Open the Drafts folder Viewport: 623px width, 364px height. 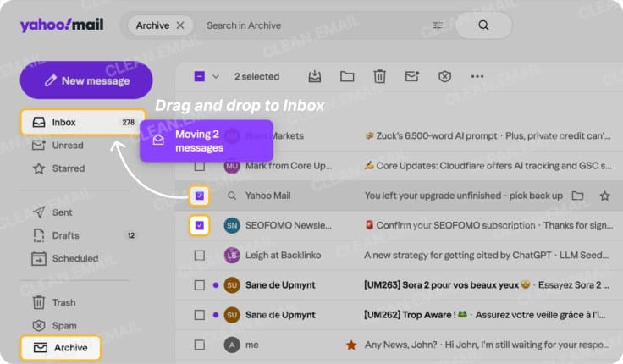coord(65,235)
